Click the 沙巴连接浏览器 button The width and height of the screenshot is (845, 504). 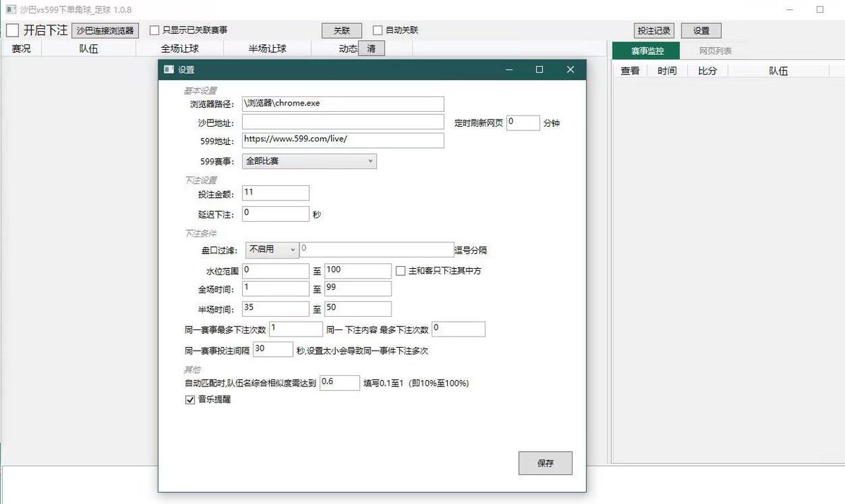[106, 31]
